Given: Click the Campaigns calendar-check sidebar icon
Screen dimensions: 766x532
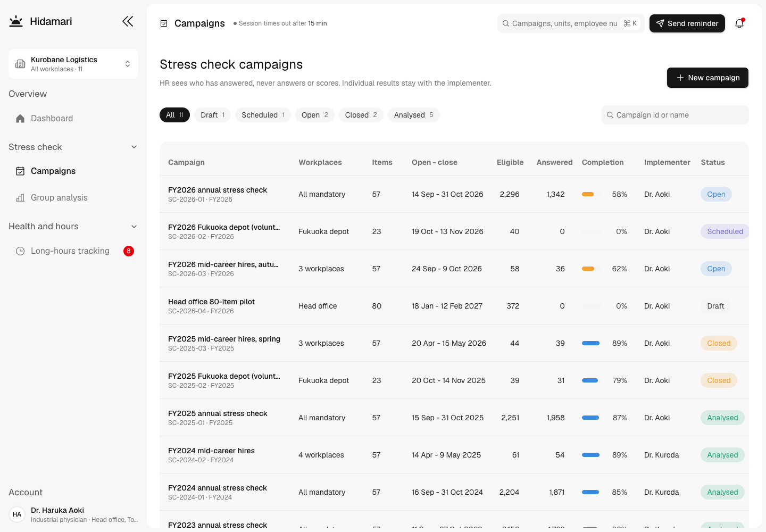Looking at the screenshot, I should click(x=20, y=171).
